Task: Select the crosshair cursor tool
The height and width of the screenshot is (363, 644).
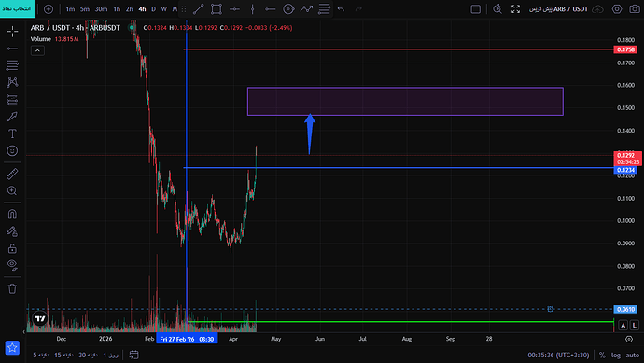Action: [x=12, y=31]
